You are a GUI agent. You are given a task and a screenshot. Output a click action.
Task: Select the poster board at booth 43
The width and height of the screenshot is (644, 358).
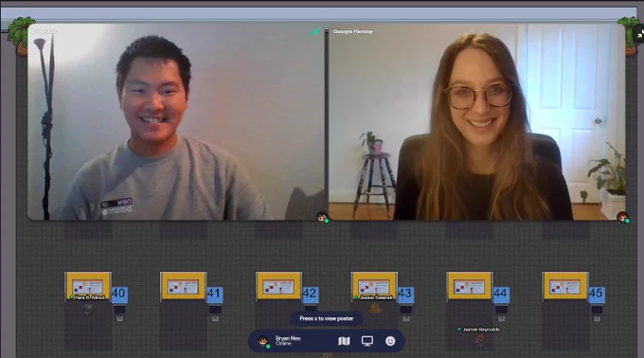pyautogui.click(x=374, y=286)
